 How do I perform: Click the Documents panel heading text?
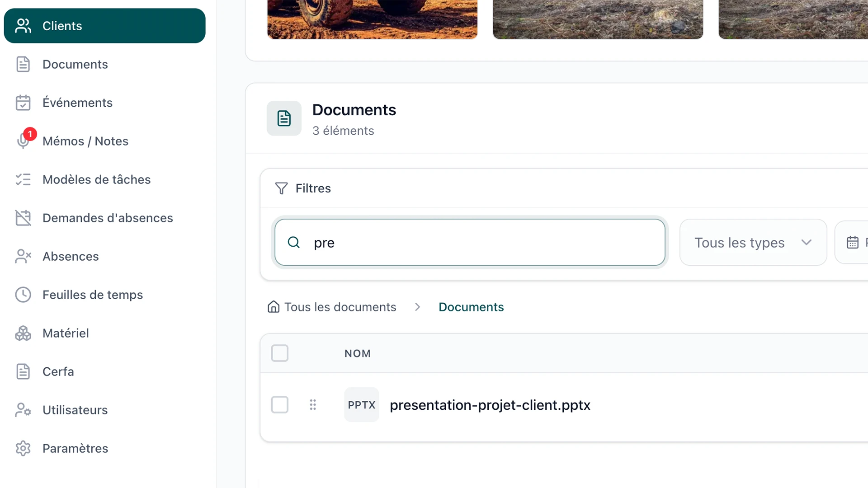[x=354, y=110]
